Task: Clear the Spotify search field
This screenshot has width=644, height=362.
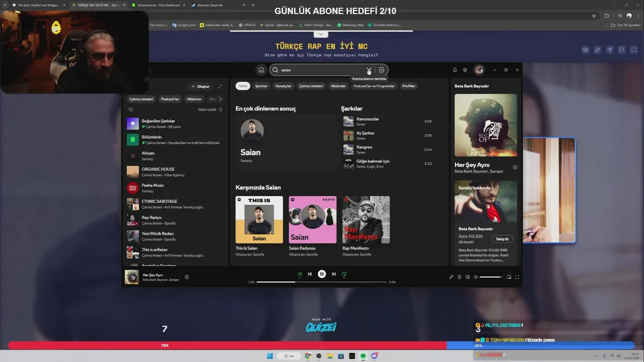Action: [369, 70]
